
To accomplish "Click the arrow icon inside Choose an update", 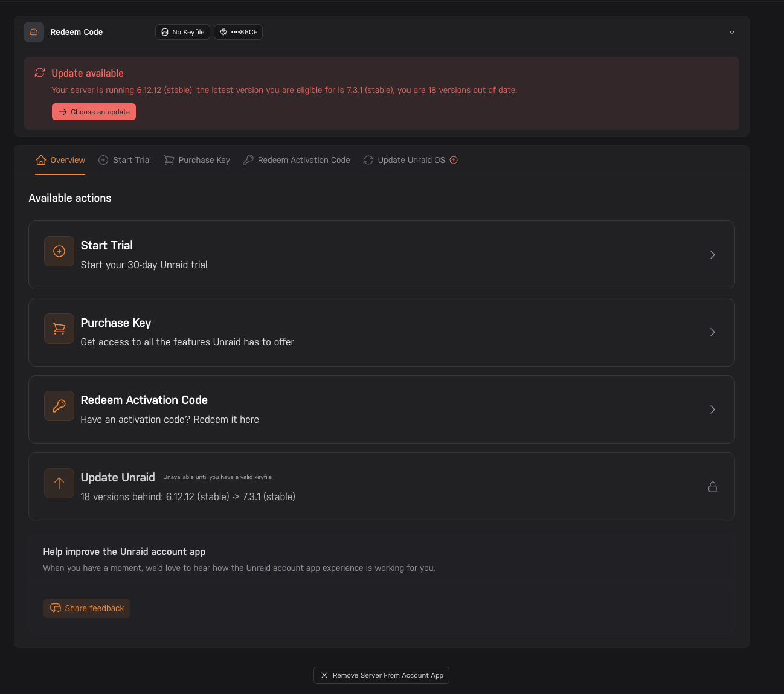I will click(63, 112).
